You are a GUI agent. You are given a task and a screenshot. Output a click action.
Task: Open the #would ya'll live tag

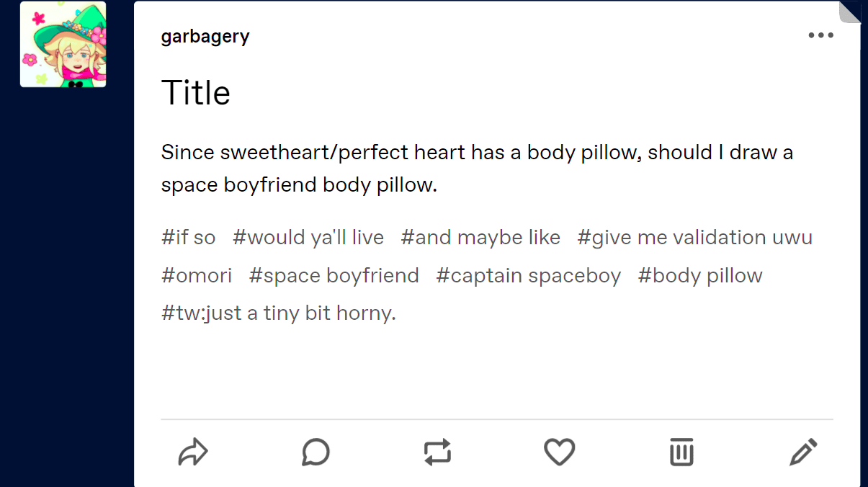tap(308, 237)
